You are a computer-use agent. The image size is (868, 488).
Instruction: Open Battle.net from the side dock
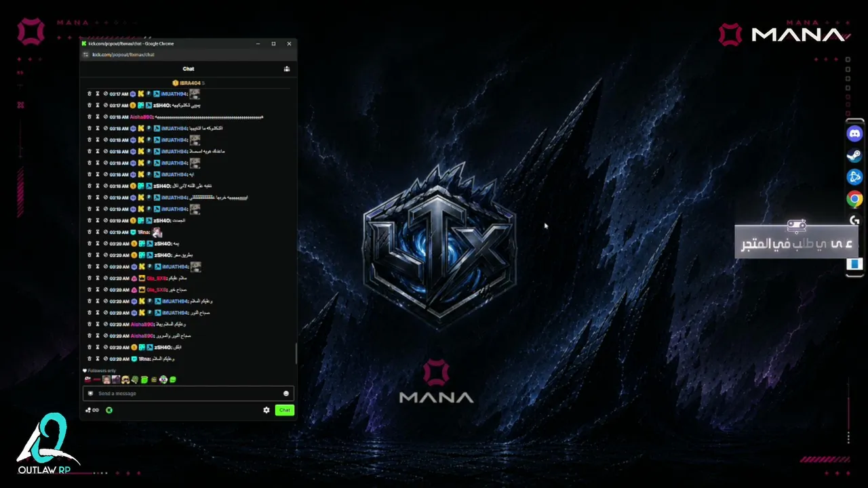pos(854,177)
